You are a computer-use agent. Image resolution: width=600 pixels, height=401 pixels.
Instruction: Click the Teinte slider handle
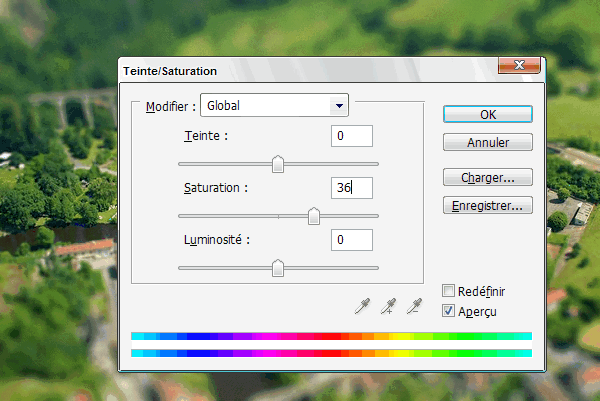tap(278, 164)
